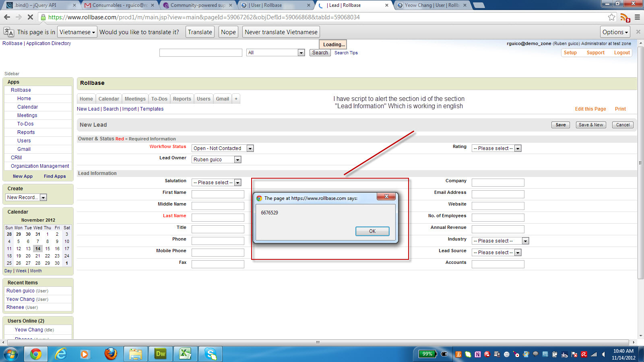Click the Save & New button

[591, 125]
